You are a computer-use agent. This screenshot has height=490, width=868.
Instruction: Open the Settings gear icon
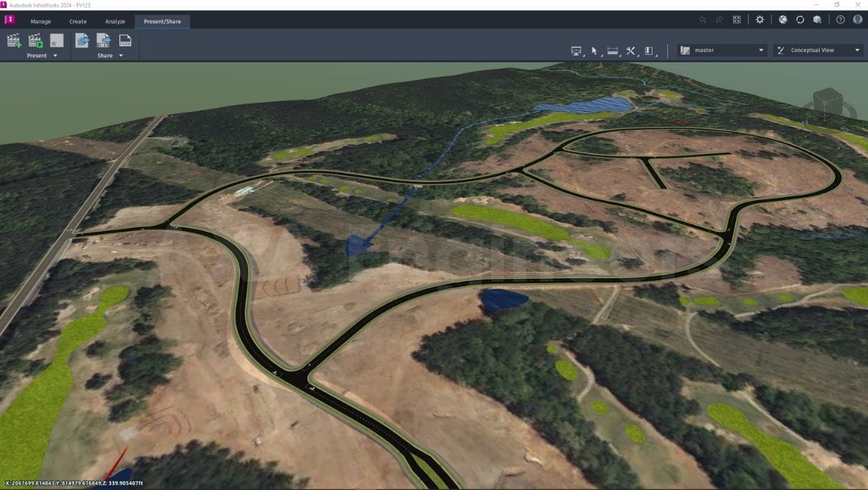click(759, 19)
